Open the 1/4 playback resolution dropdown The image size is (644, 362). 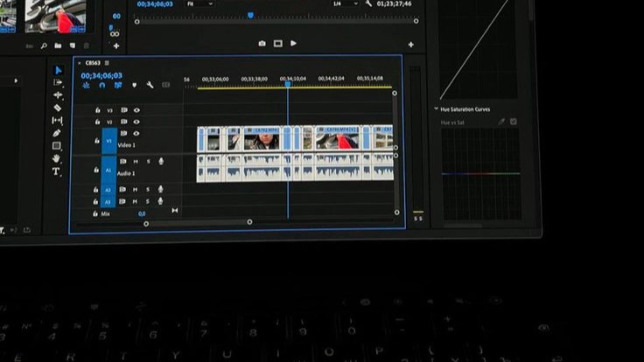coord(345,3)
